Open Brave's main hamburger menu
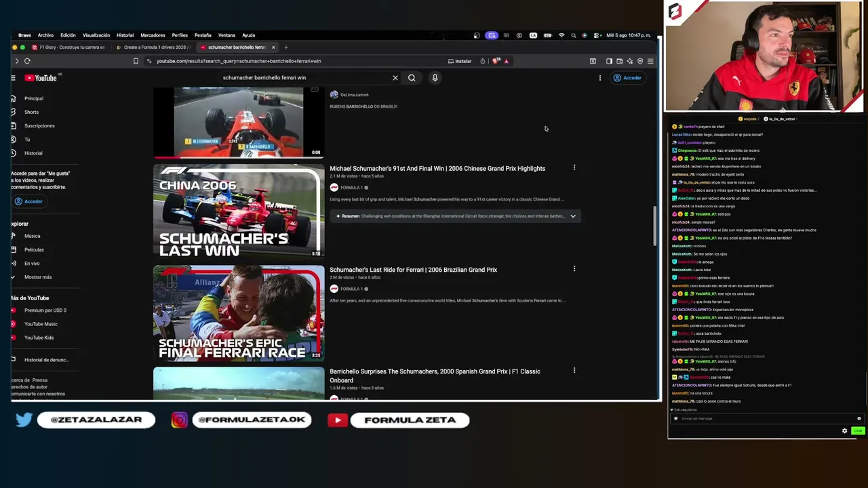Image resolution: width=868 pixels, height=488 pixels. pos(650,61)
